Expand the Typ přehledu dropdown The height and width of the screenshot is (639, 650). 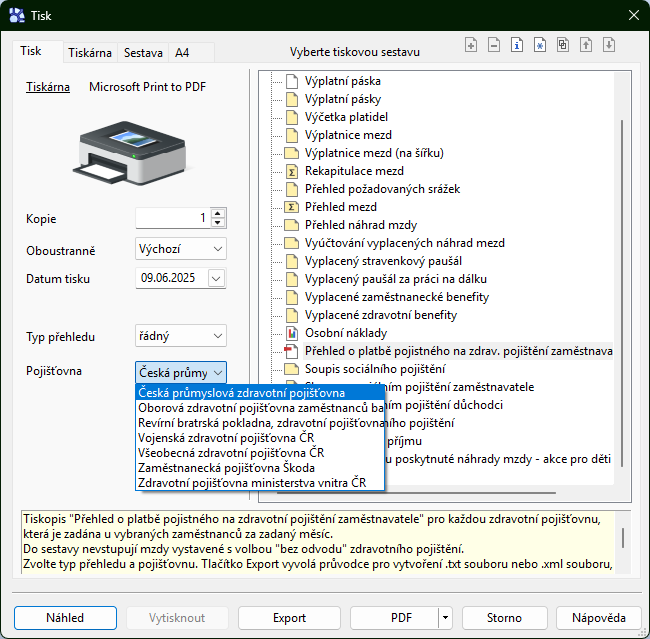point(218,336)
